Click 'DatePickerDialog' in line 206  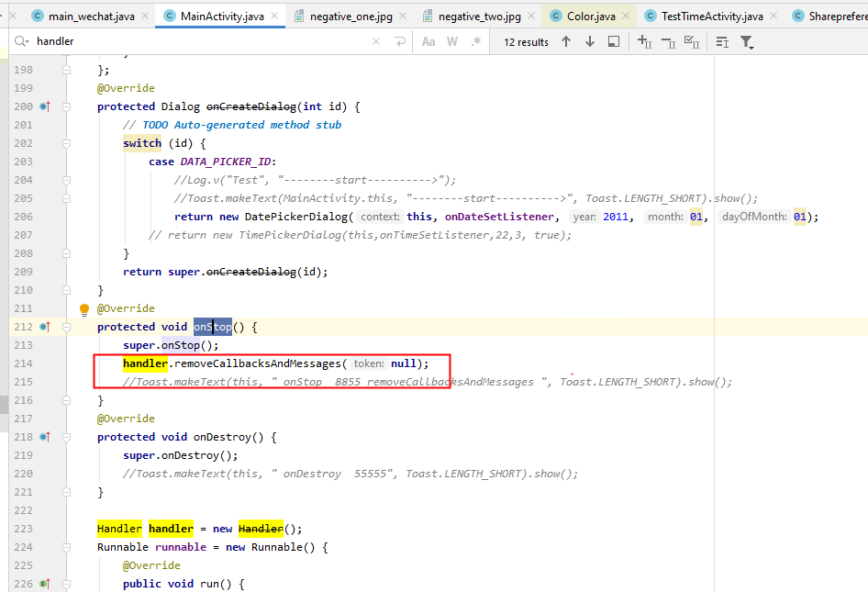296,217
